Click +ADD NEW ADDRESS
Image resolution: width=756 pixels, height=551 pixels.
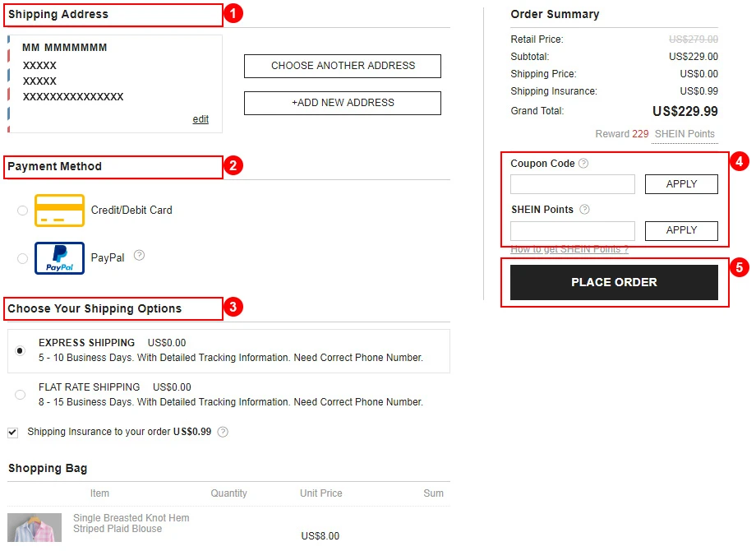[342, 103]
